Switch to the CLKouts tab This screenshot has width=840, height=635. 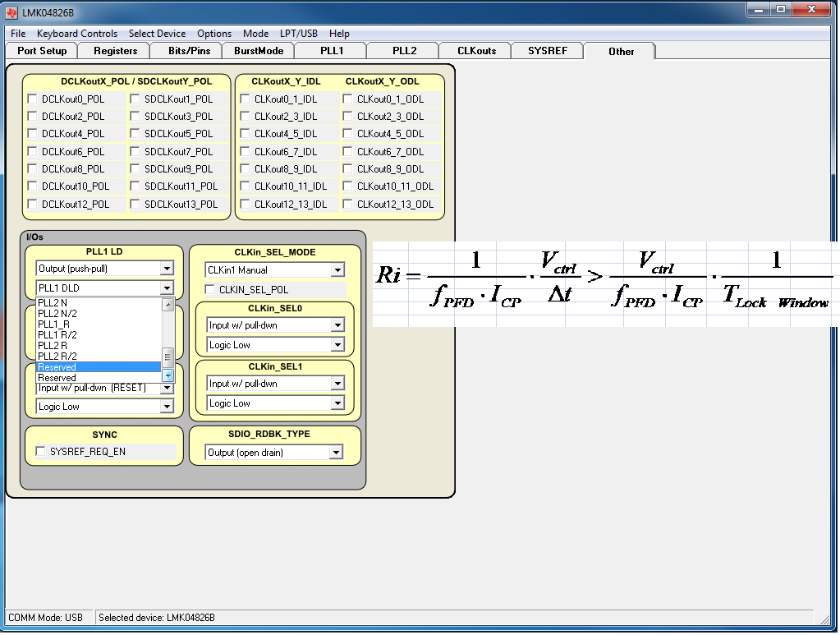pyautogui.click(x=476, y=51)
